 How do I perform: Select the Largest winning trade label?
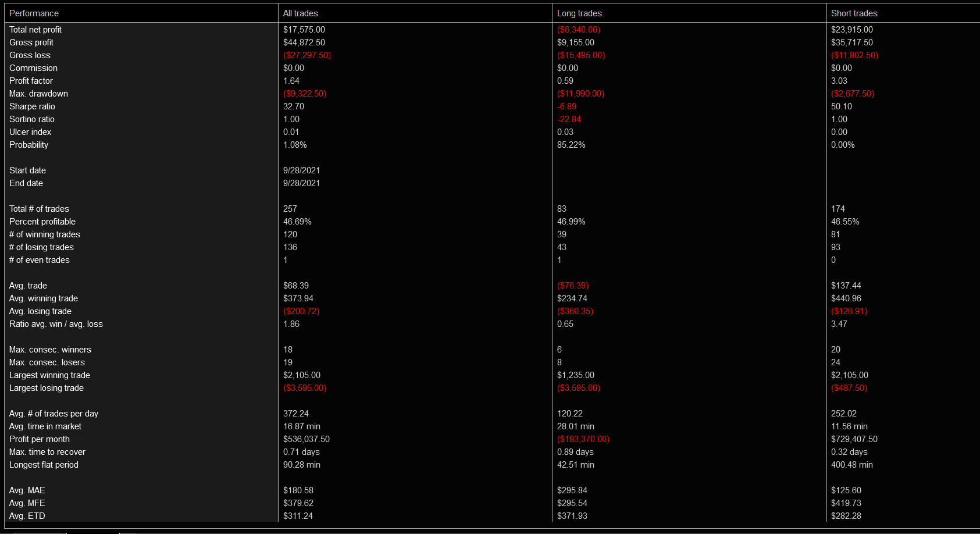tap(49, 375)
